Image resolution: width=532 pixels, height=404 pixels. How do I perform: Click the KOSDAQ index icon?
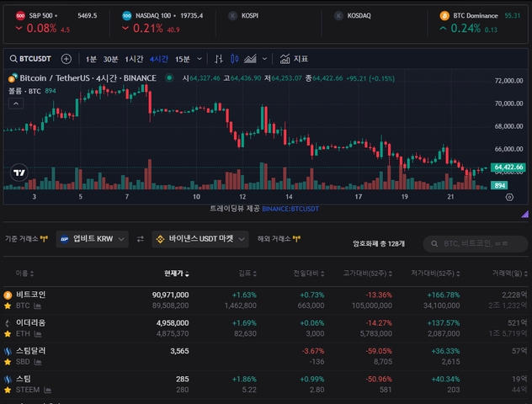click(338, 16)
